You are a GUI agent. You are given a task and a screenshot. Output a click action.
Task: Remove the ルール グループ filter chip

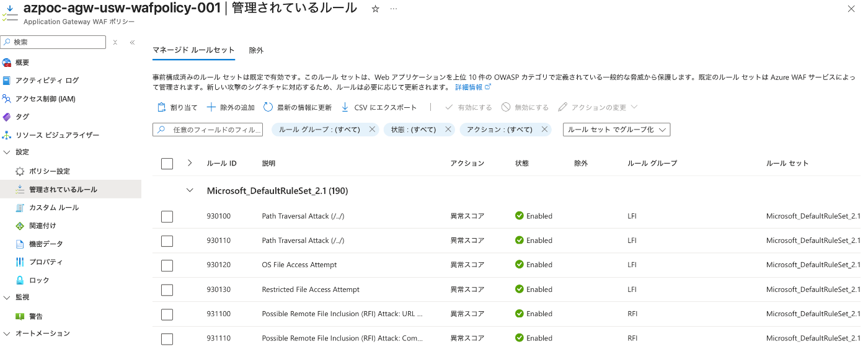click(x=372, y=130)
